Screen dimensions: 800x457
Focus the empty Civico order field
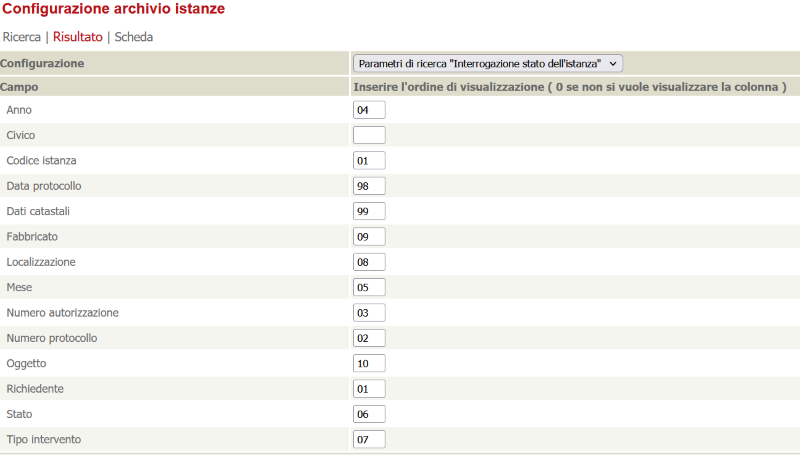click(x=369, y=135)
